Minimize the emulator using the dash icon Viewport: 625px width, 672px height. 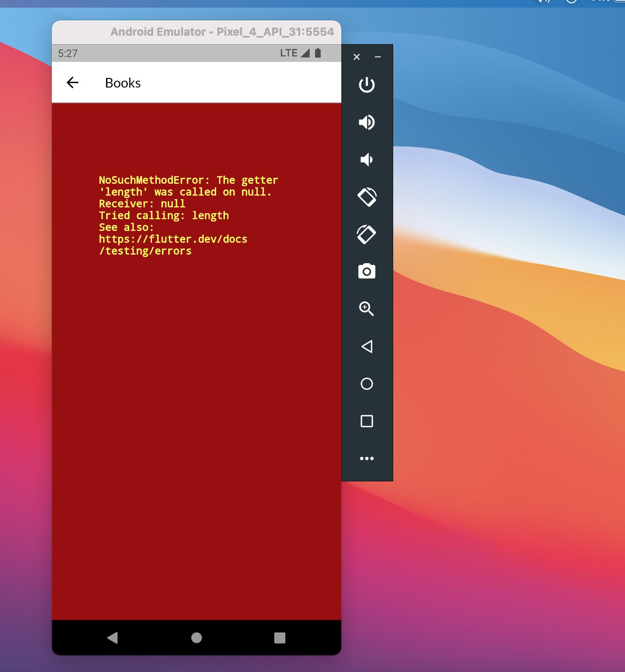pos(378,57)
